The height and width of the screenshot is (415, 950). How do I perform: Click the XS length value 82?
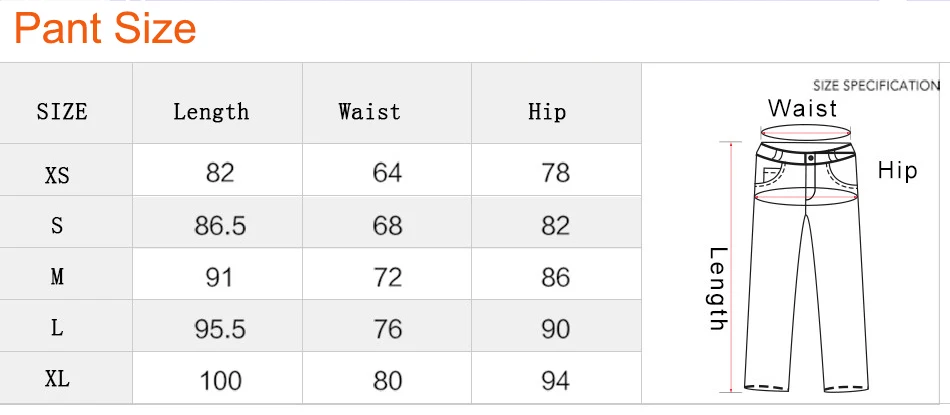(x=219, y=173)
